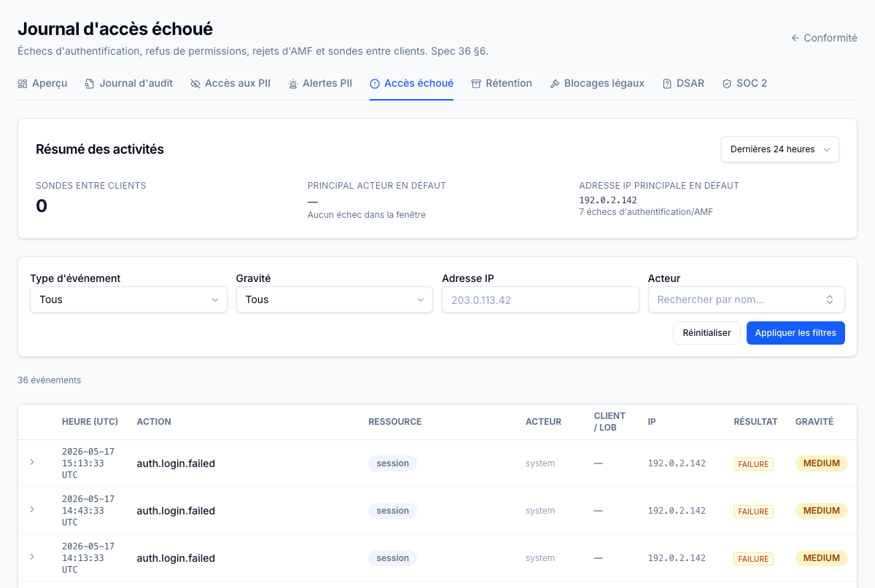Click auth.login.failed in 14:43:33 row
875x588 pixels.
point(176,511)
